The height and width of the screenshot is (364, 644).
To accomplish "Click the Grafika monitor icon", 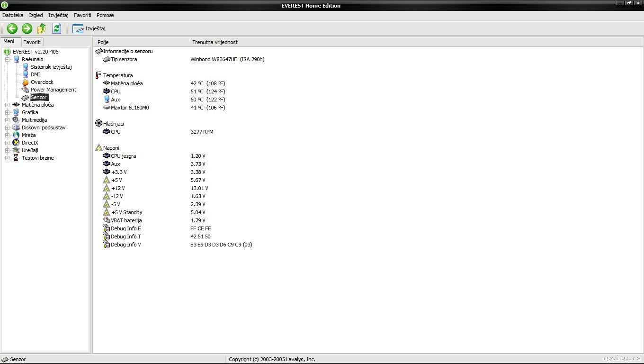I will pos(17,112).
